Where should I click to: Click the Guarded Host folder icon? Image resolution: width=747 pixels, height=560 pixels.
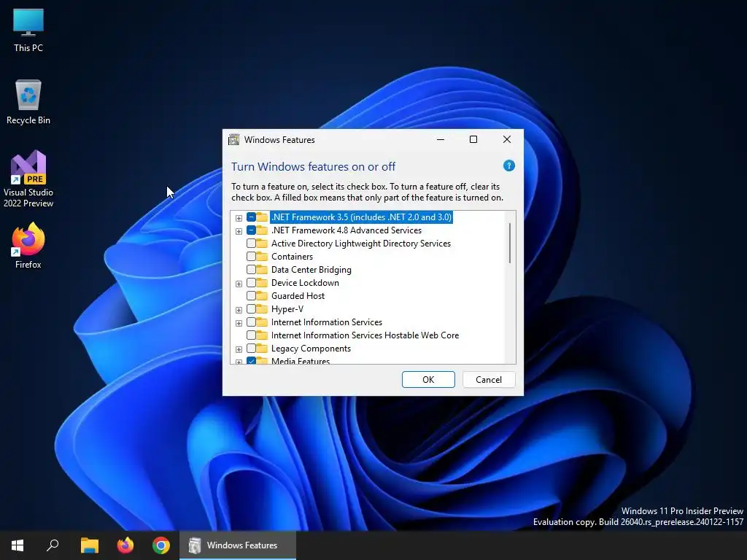(262, 296)
